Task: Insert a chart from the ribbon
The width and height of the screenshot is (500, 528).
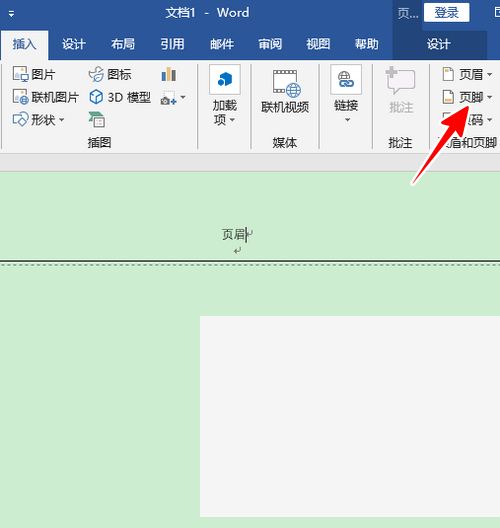Action: (169, 74)
